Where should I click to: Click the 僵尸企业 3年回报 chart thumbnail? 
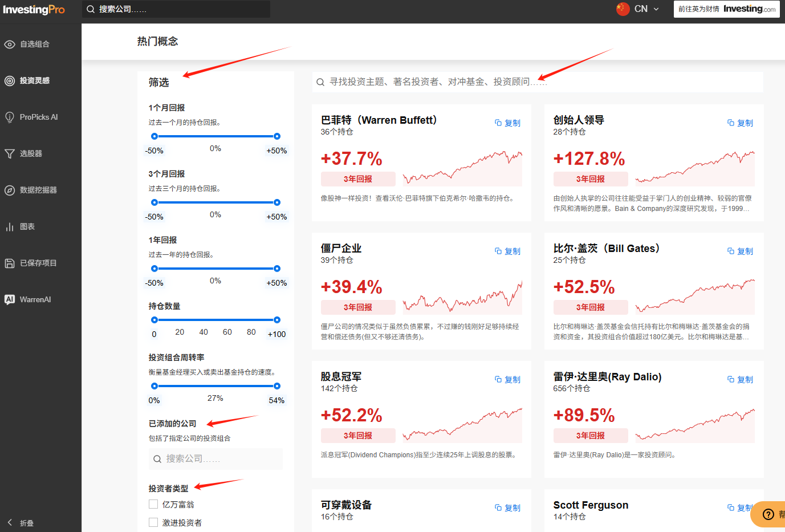462,297
